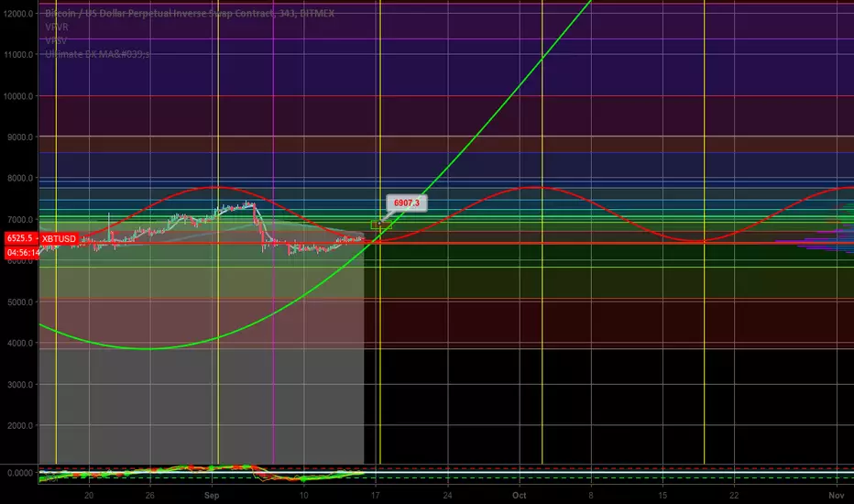
Task: Click the Bitcoin / US Dollar chart title
Action: pyautogui.click(x=190, y=13)
